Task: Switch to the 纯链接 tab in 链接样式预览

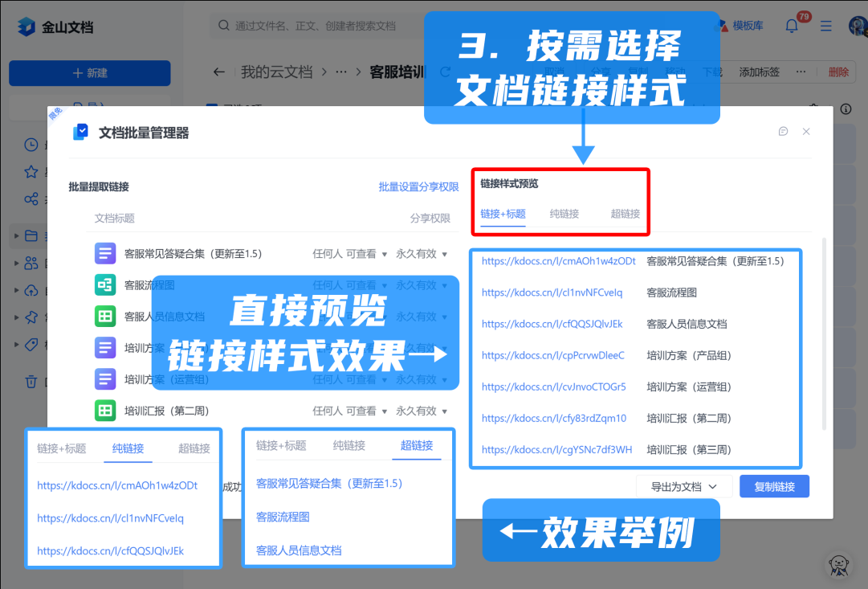Action: pos(564,214)
